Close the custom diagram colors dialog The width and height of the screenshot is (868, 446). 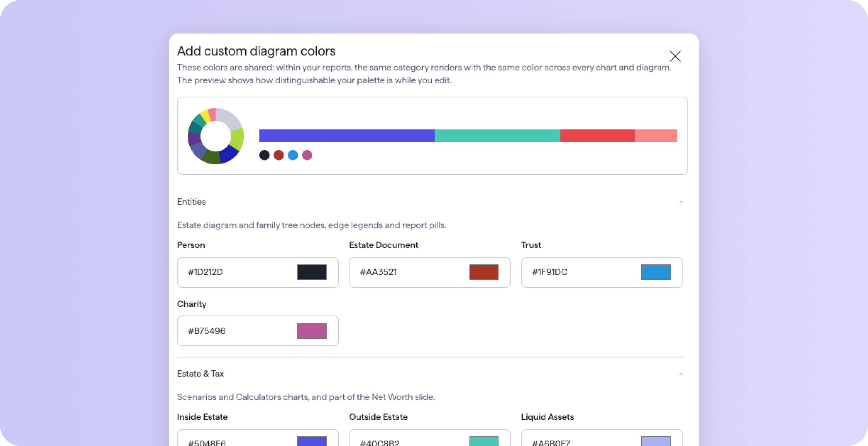point(675,56)
